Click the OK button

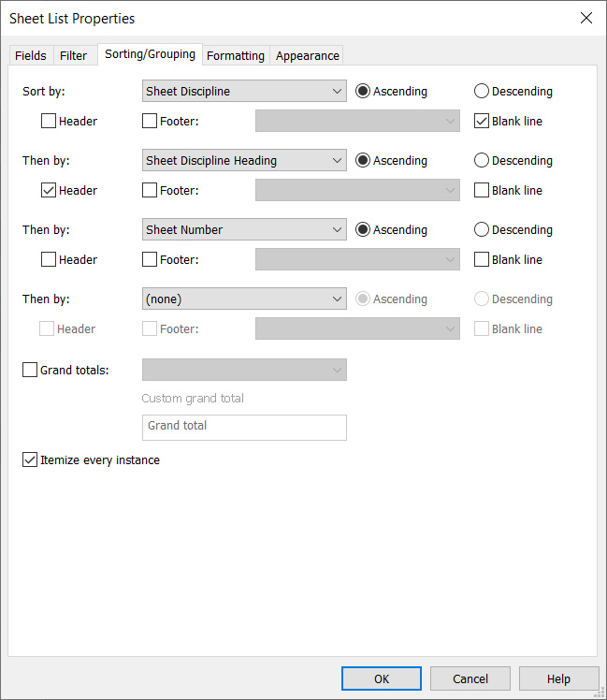381,678
